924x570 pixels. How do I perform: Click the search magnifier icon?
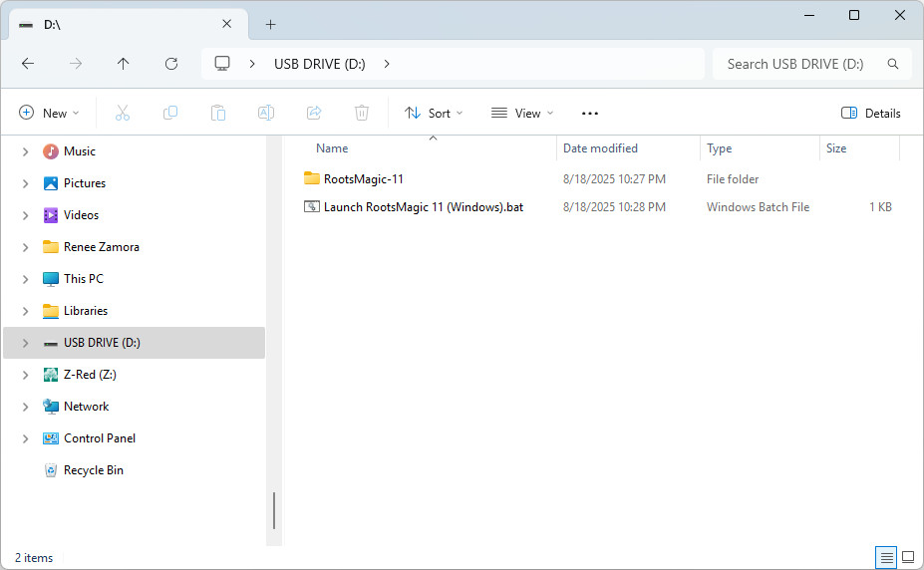coord(893,64)
